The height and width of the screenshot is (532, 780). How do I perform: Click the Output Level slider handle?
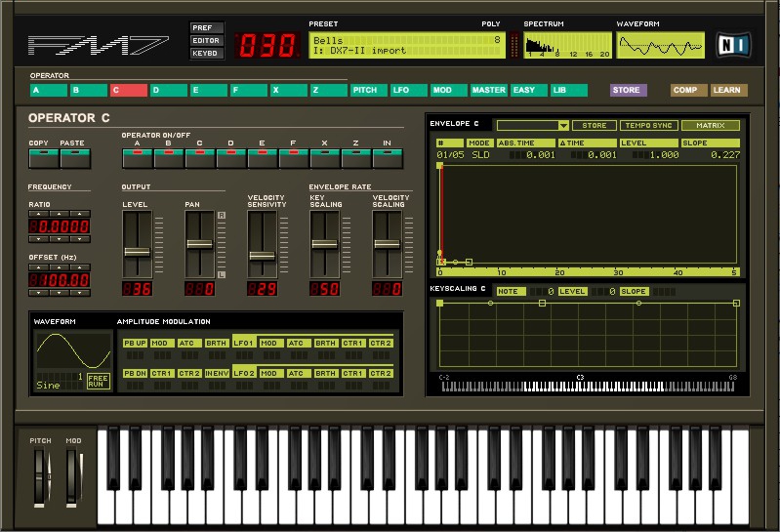(x=137, y=252)
